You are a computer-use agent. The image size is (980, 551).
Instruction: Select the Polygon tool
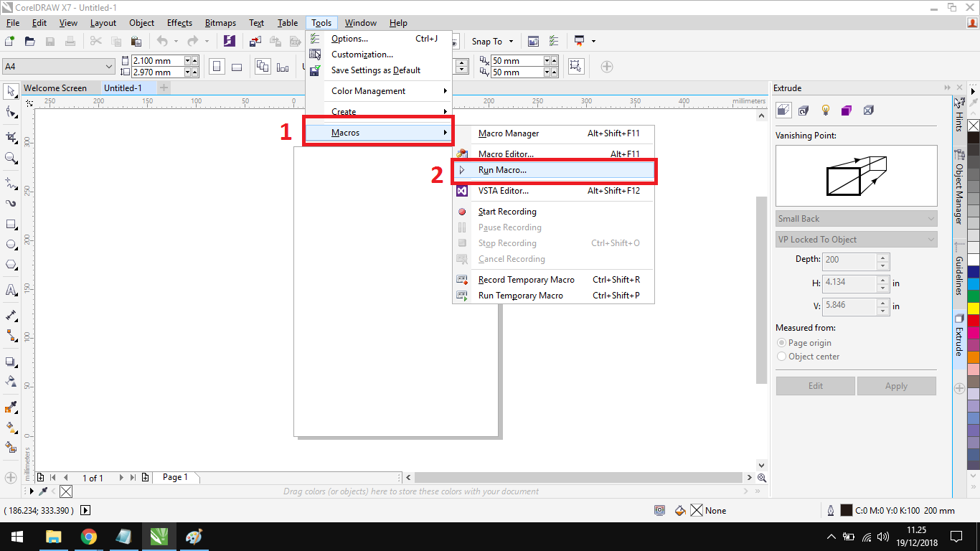pyautogui.click(x=11, y=265)
